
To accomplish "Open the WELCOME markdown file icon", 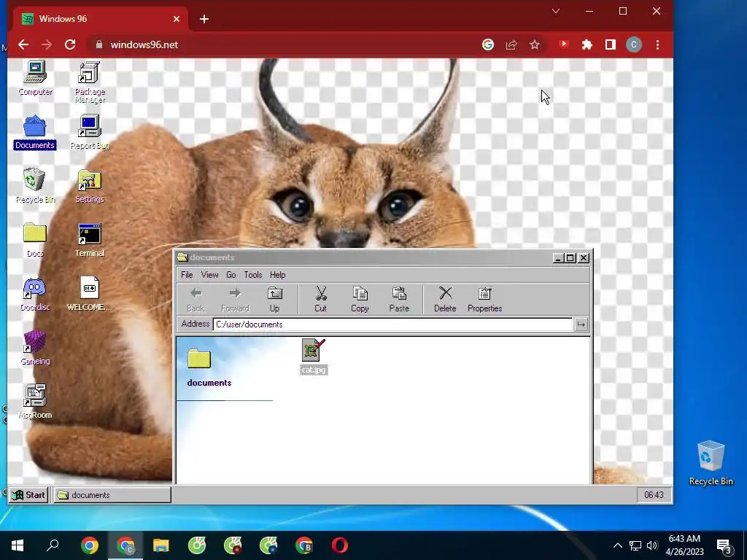I will [90, 294].
